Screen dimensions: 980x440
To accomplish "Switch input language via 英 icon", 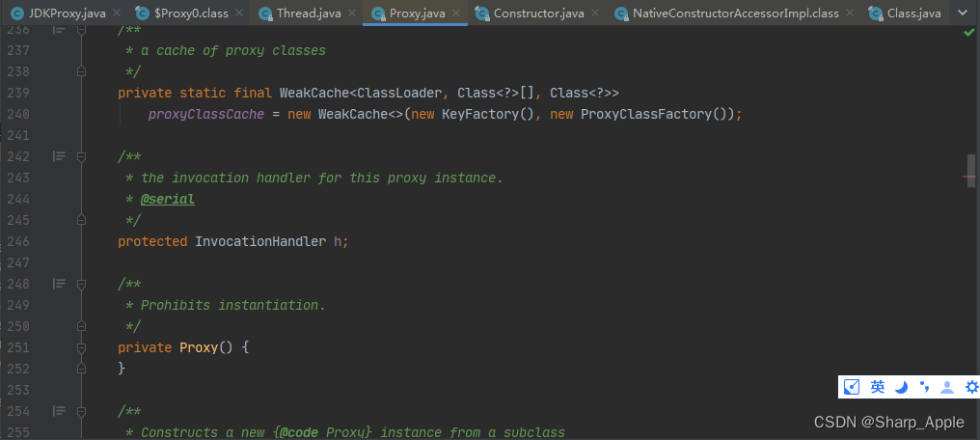I will click(x=878, y=388).
